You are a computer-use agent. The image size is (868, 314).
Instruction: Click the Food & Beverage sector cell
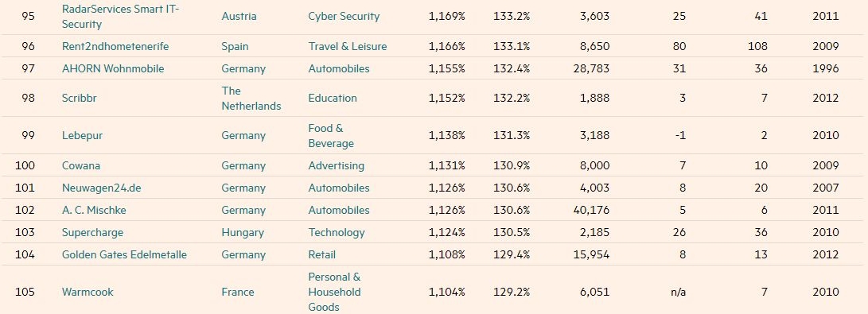(331, 135)
